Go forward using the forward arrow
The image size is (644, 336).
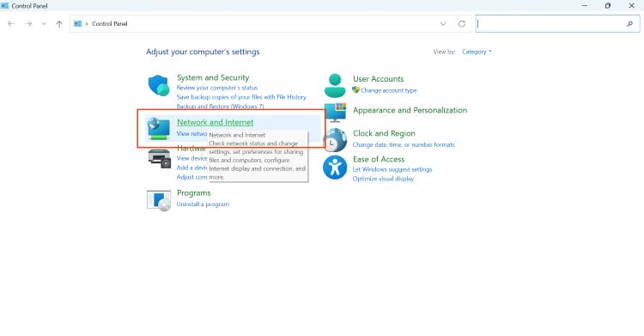[28, 24]
